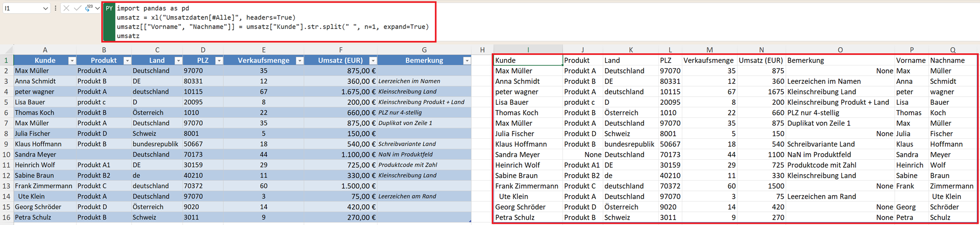This screenshot has width=980, height=225.
Task: Open the Produkt column filter dropdown
Action: (127, 60)
